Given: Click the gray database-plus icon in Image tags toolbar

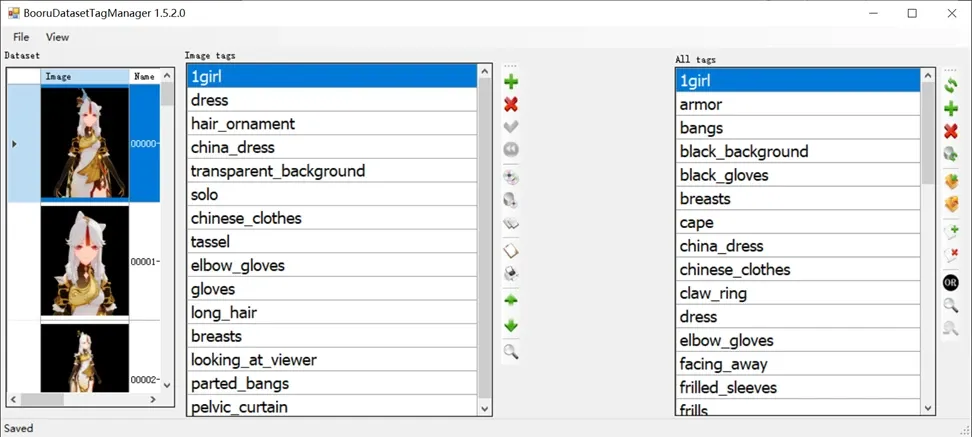Looking at the screenshot, I should point(511,200).
